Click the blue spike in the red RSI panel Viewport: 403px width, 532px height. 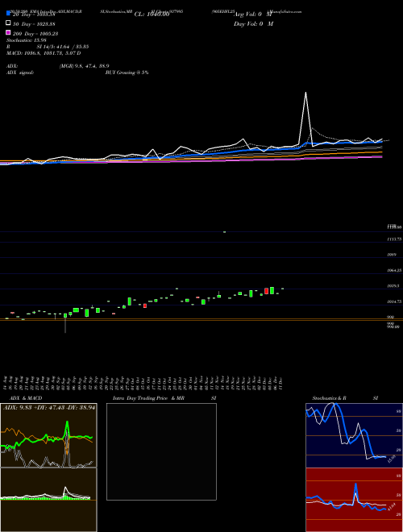point(355,493)
